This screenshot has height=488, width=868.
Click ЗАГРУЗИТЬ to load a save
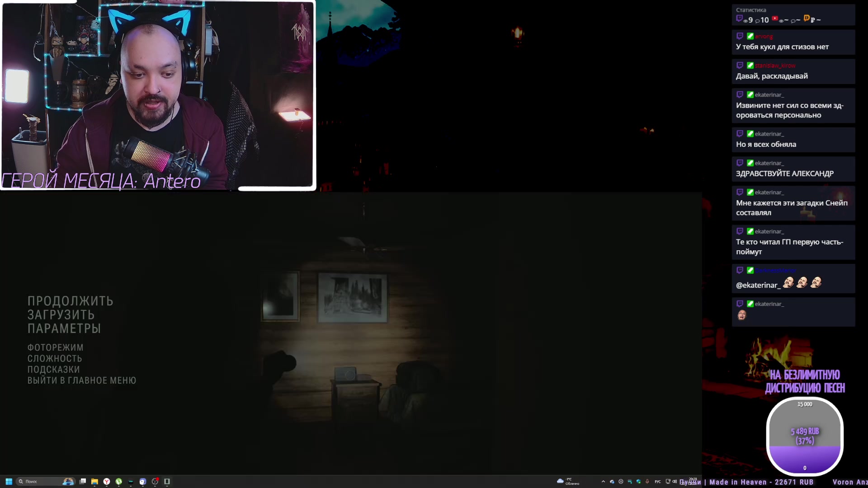click(x=61, y=314)
